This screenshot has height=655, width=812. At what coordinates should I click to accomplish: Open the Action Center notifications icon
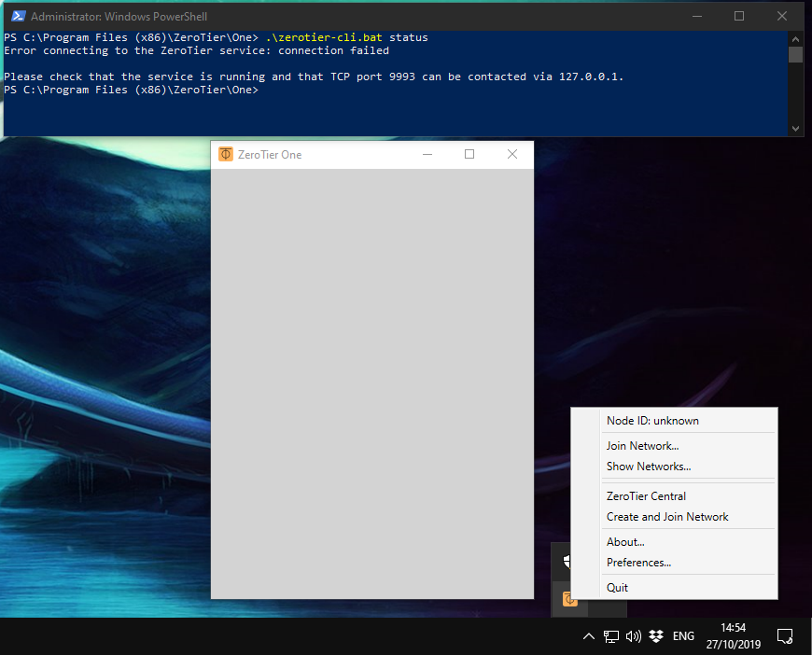click(785, 636)
